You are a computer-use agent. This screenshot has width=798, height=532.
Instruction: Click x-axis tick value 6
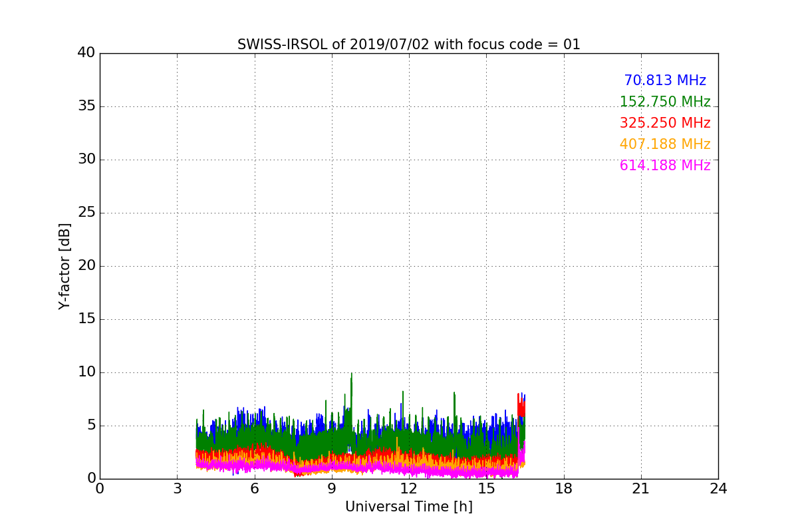point(255,489)
